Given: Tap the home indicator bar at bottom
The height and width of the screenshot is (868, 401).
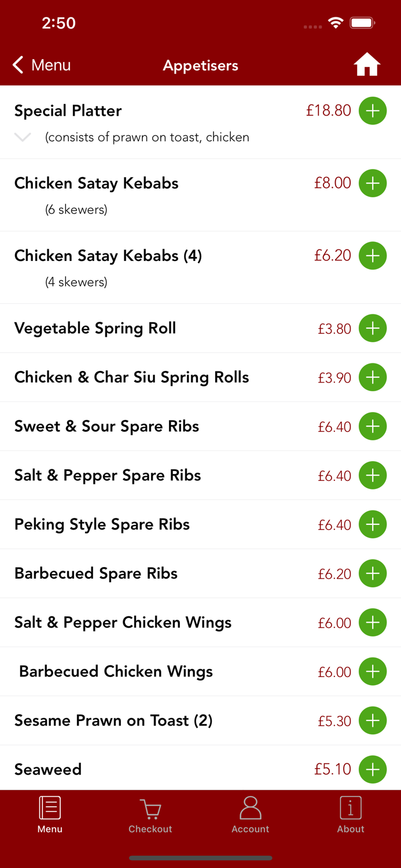Looking at the screenshot, I should point(200,858).
